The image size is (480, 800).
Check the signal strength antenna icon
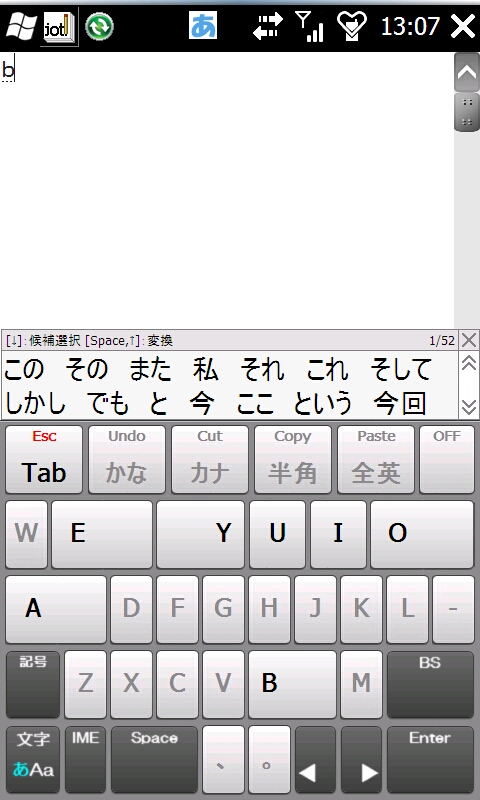[310, 26]
